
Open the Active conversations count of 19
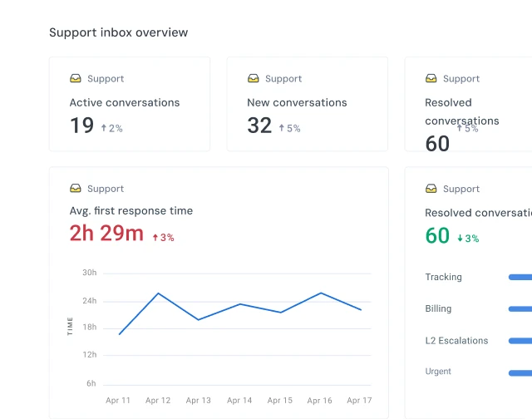(x=81, y=126)
